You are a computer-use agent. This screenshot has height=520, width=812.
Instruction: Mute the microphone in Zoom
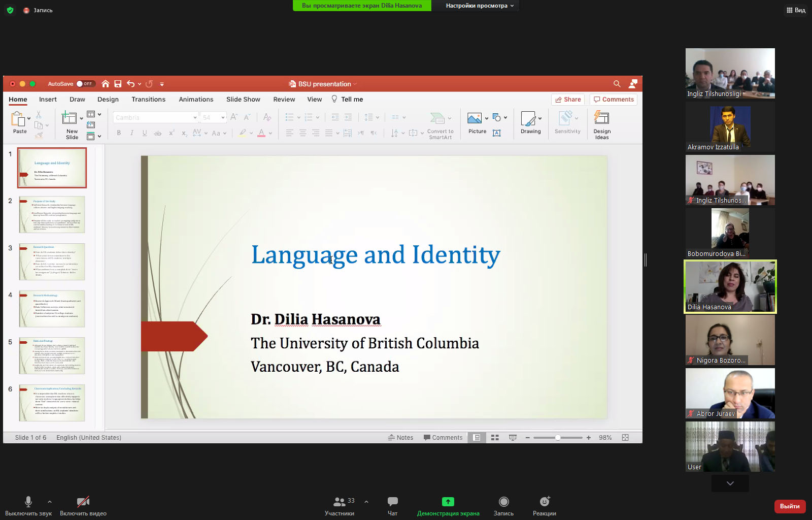click(x=28, y=502)
